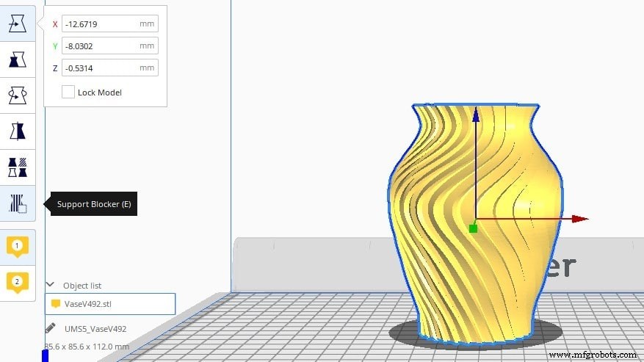Select extruder 2 button
The width and height of the screenshot is (644, 362).
tap(17, 283)
